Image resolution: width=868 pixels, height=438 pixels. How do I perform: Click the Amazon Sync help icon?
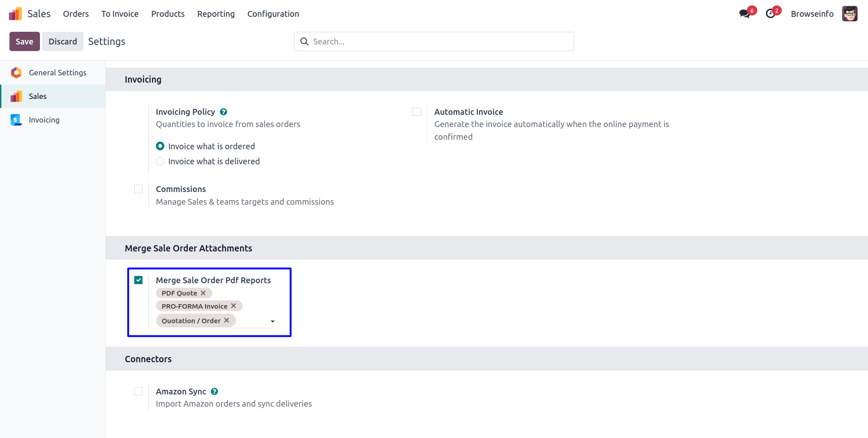click(215, 391)
